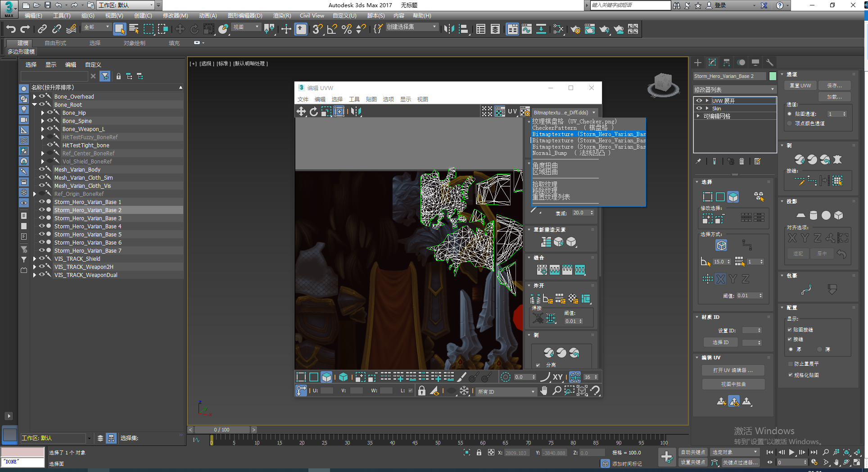Switch to the 自由形式 ribbon tab

(x=55, y=43)
